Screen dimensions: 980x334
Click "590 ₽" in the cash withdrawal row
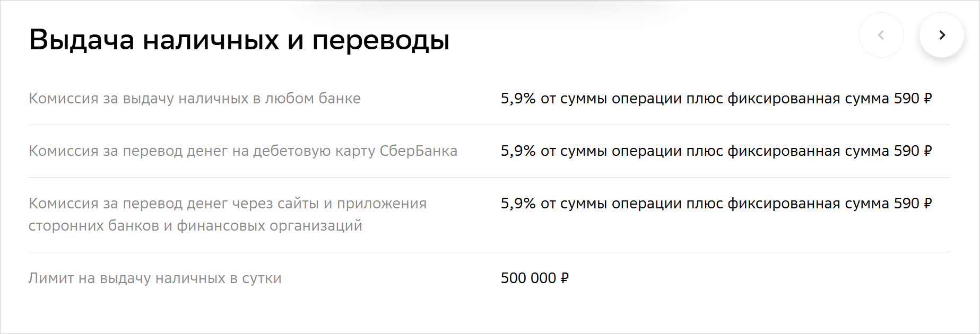click(x=913, y=99)
